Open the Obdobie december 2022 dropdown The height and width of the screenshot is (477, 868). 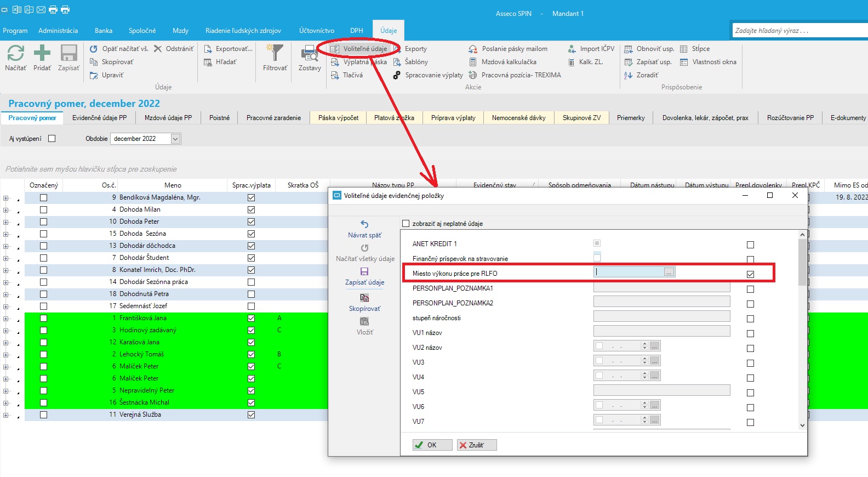pyautogui.click(x=175, y=139)
